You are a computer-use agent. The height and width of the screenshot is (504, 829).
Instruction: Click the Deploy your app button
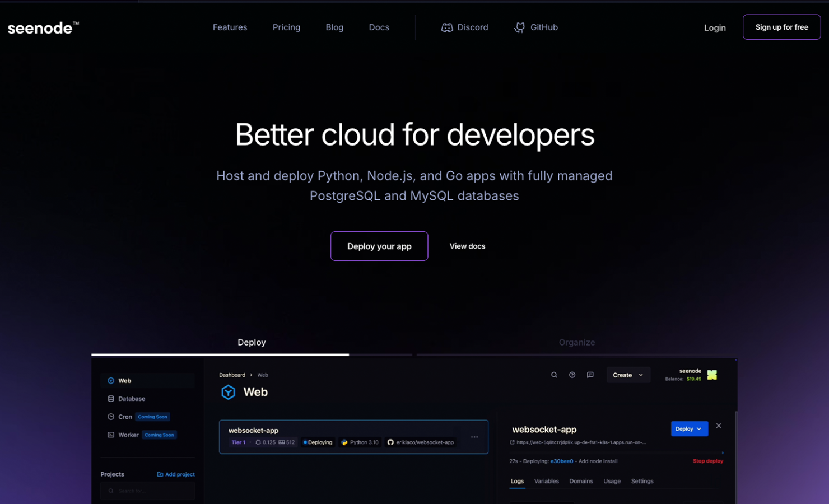pos(379,246)
